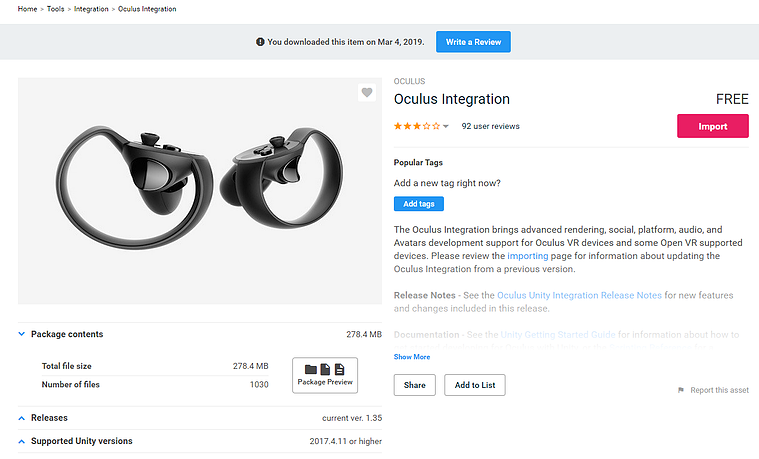Click the Oculus Integration title heading
Viewport: 759px width, 459px height.
[452, 99]
